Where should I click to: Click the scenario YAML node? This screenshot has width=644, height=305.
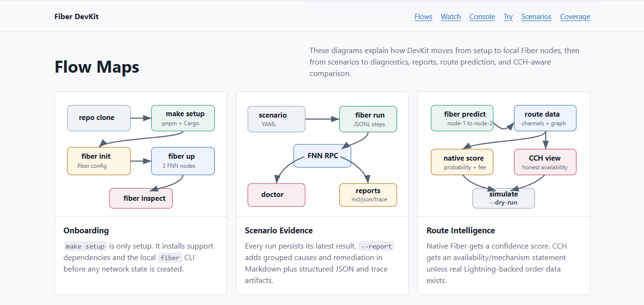[x=277, y=119]
